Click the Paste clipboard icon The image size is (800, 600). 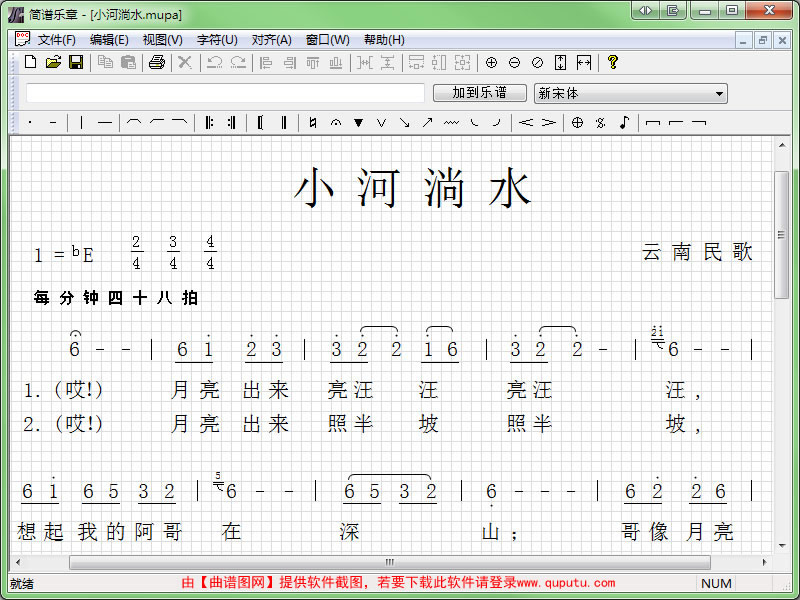click(128, 62)
